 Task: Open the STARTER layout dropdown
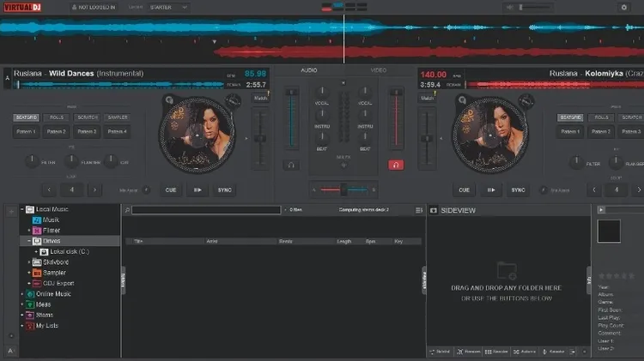click(x=168, y=8)
